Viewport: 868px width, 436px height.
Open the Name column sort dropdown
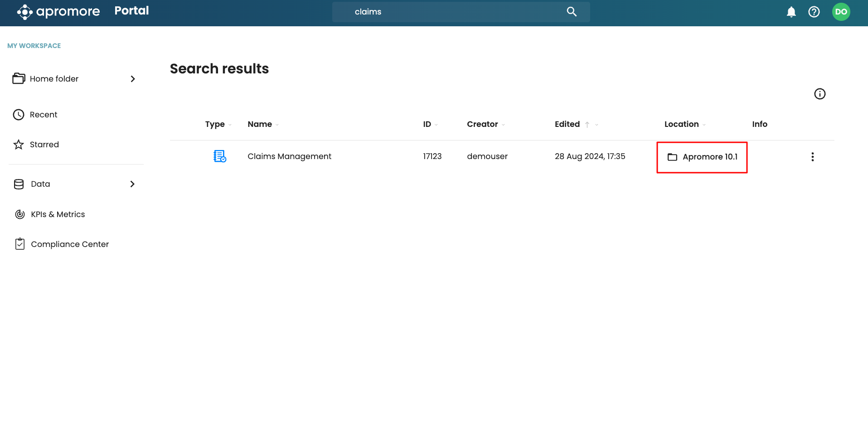[277, 125]
